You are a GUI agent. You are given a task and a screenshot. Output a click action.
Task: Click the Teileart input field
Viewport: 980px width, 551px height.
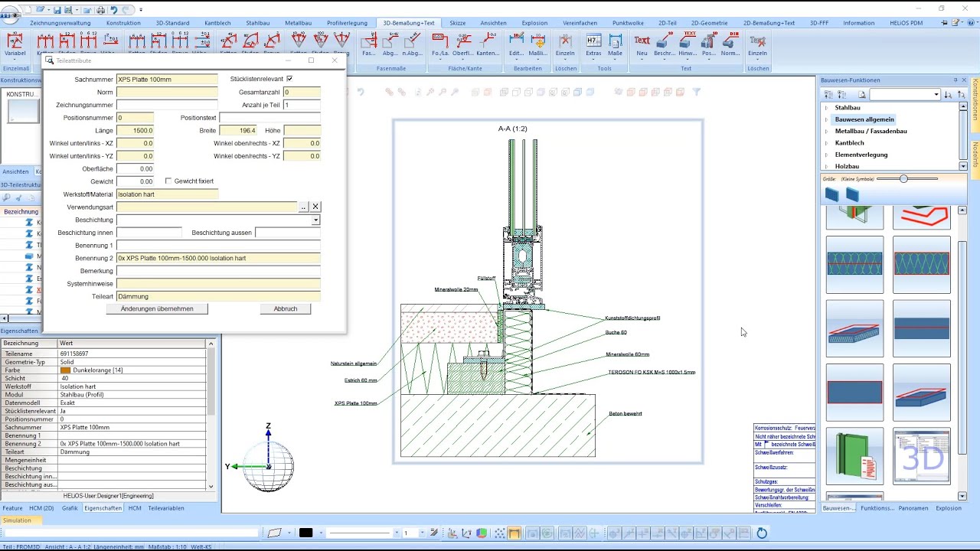click(x=218, y=296)
